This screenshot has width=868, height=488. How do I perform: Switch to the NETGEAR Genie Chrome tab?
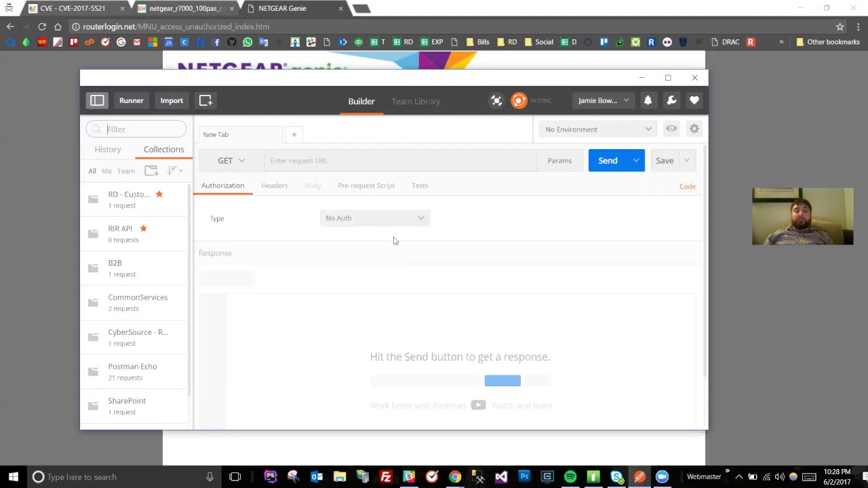pos(296,9)
